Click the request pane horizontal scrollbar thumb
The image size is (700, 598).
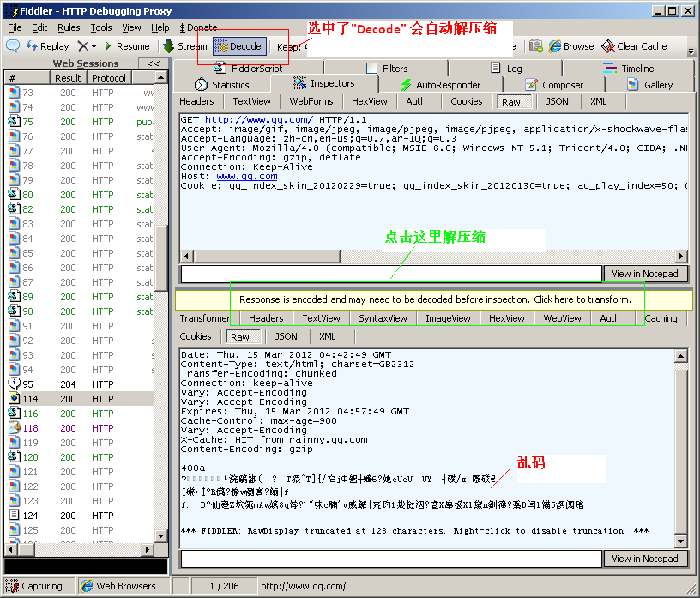(267, 256)
